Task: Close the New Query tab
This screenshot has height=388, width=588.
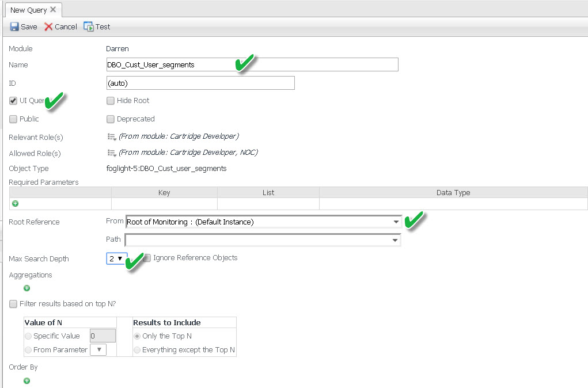Action: point(53,10)
